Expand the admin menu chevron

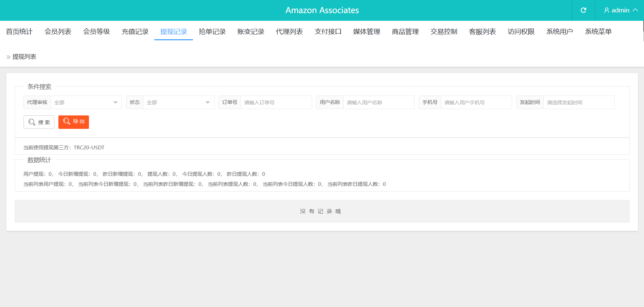coord(635,10)
